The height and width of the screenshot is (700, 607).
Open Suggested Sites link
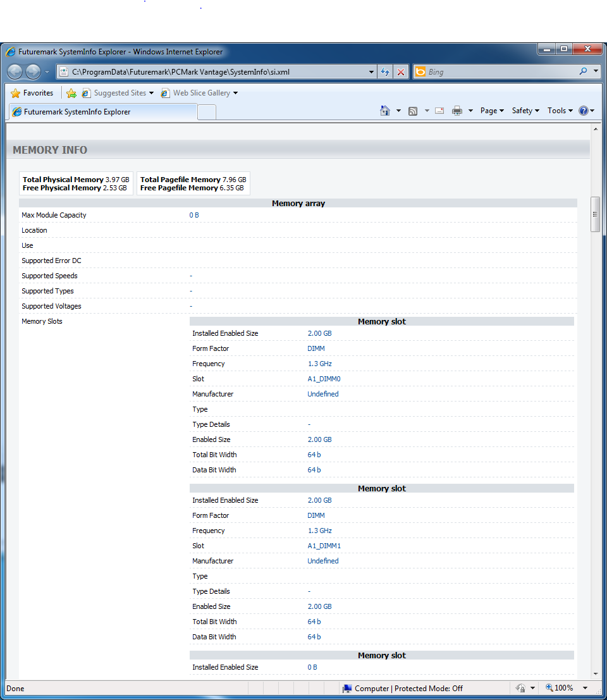(x=120, y=93)
